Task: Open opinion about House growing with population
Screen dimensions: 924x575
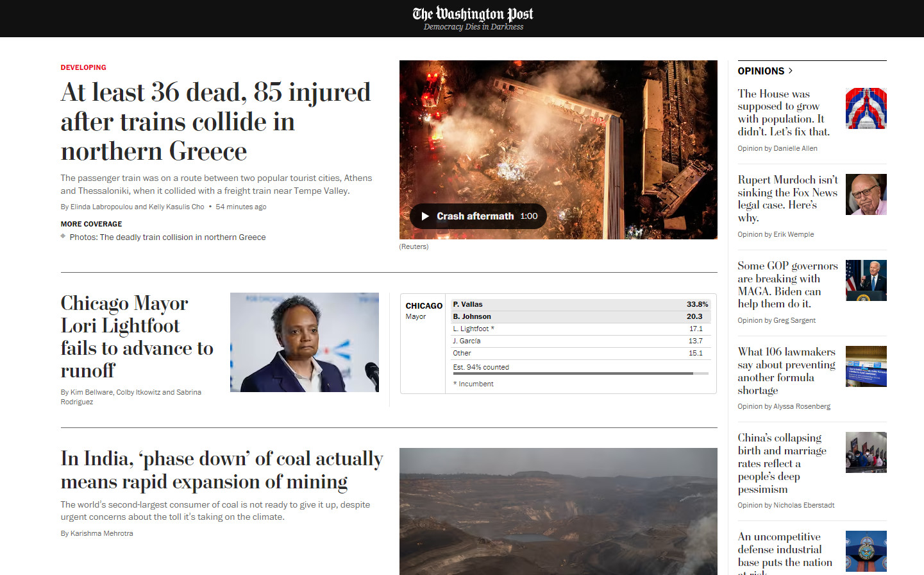Action: (783, 112)
